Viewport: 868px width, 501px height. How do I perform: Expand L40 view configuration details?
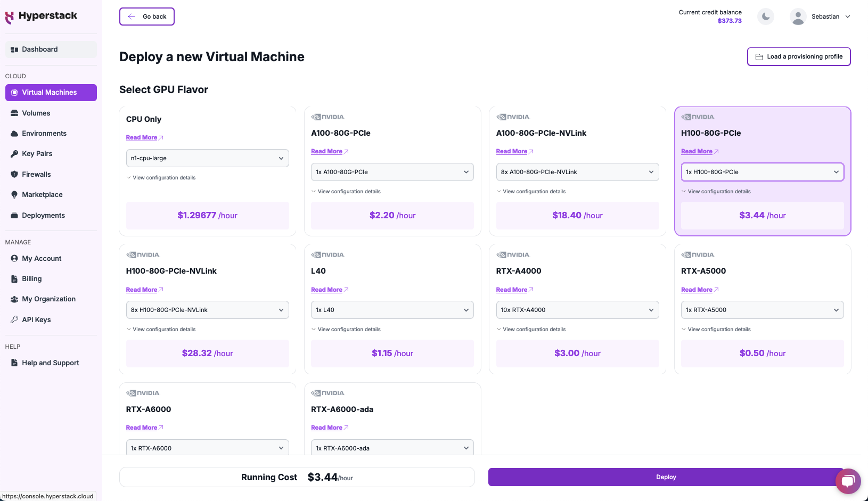pyautogui.click(x=349, y=330)
